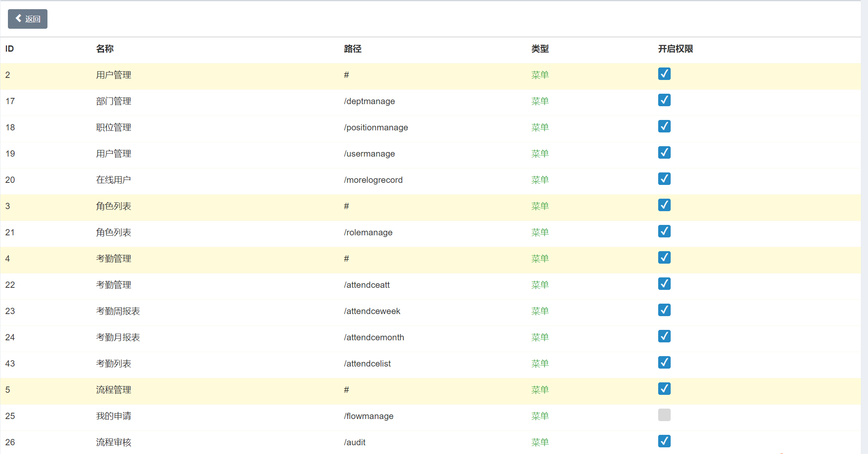
Task: Uncheck 开启权限 for 部门管理
Action: point(664,100)
